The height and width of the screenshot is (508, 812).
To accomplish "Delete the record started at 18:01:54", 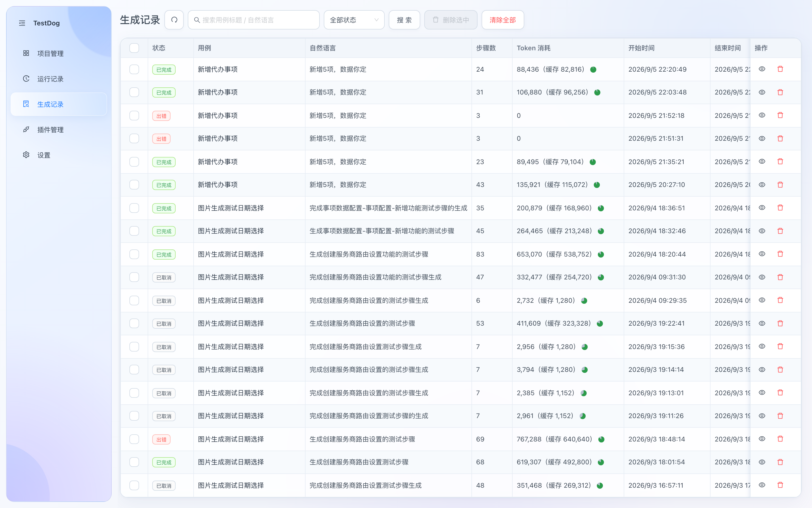I will 780,462.
